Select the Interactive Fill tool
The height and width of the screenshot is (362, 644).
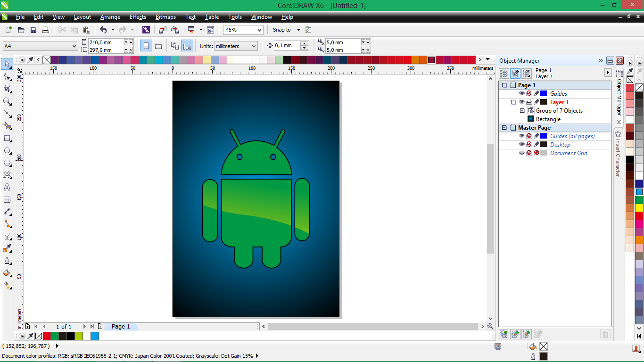point(7,285)
